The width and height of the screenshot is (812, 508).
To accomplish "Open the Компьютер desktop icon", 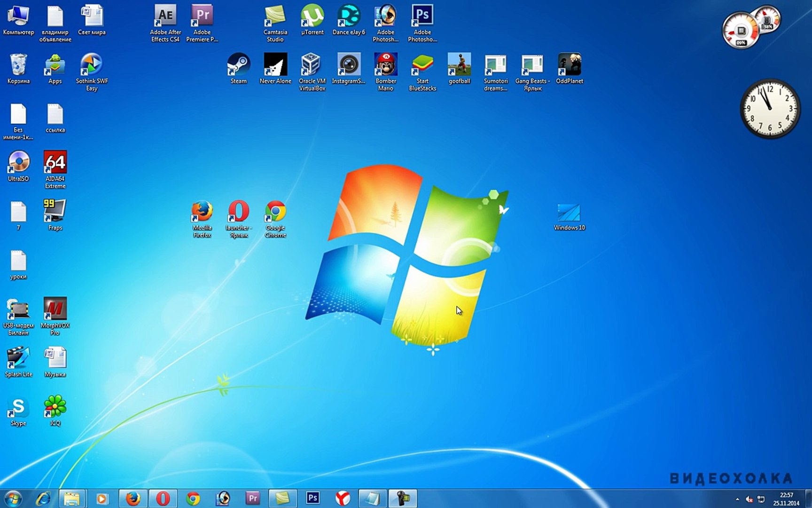I will (x=18, y=19).
